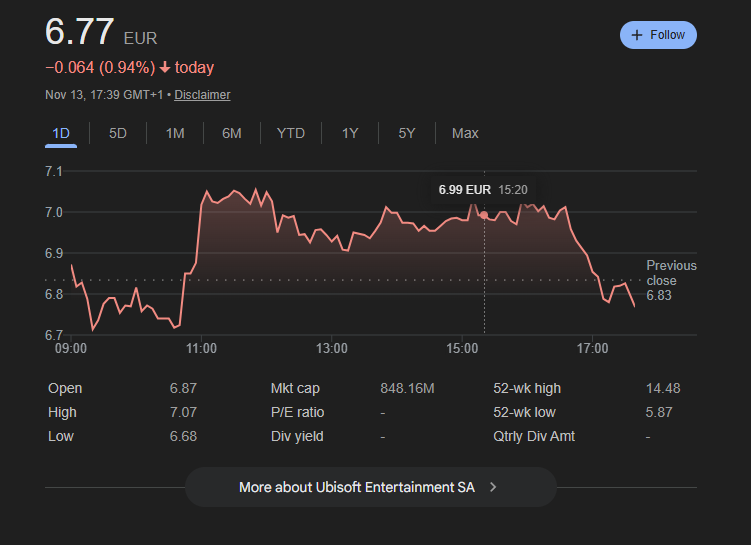View the 5Y chart range

coord(407,133)
